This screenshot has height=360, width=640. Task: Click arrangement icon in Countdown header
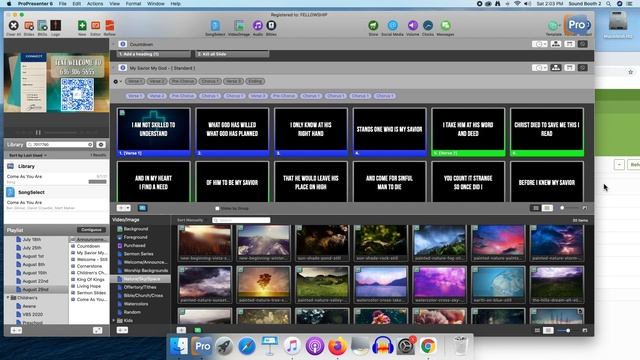(x=556, y=44)
